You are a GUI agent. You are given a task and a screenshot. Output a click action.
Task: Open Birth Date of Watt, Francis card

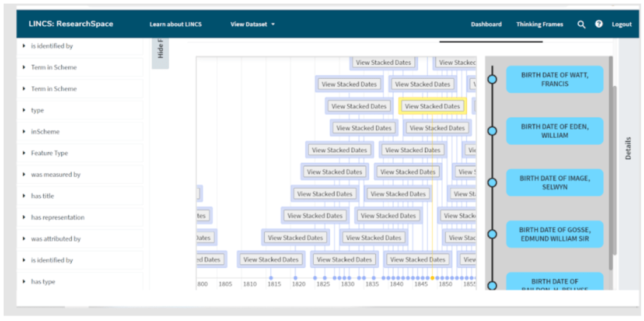(554, 79)
